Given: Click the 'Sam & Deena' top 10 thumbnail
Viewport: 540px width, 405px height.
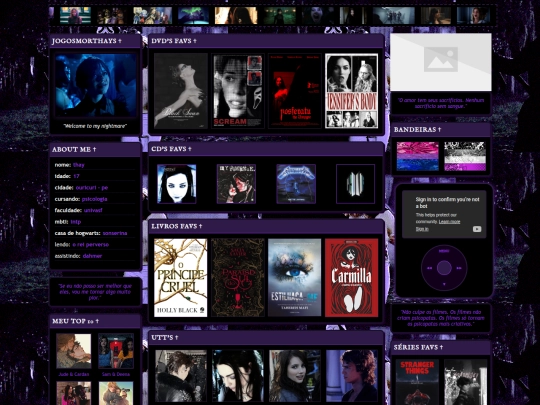Looking at the screenshot, I should click(x=116, y=351).
